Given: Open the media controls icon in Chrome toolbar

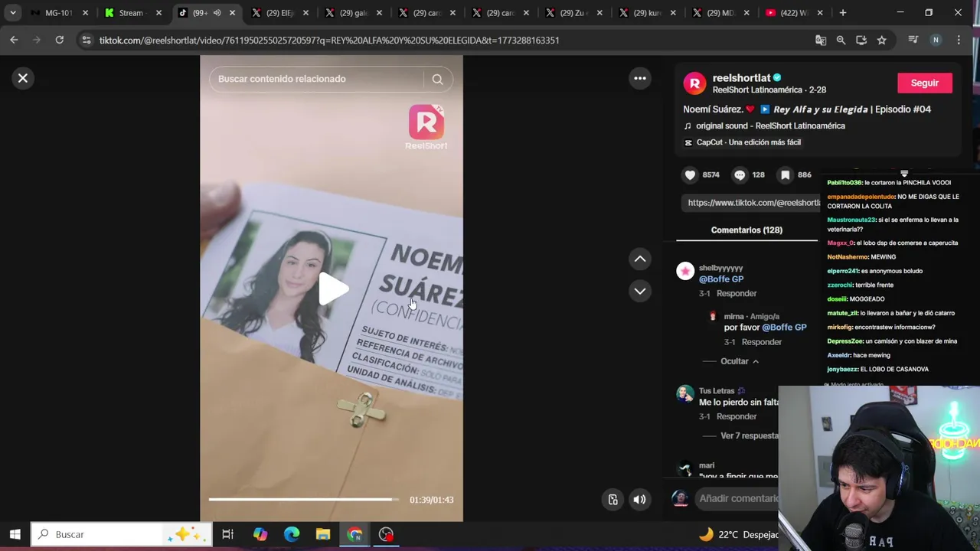Looking at the screenshot, I should 913,40.
